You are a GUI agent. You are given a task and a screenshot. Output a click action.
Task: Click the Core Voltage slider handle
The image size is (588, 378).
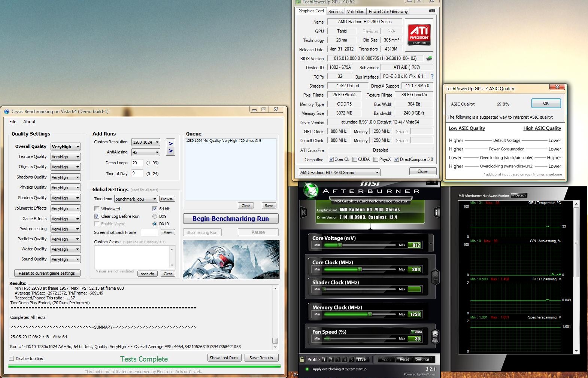340,245
